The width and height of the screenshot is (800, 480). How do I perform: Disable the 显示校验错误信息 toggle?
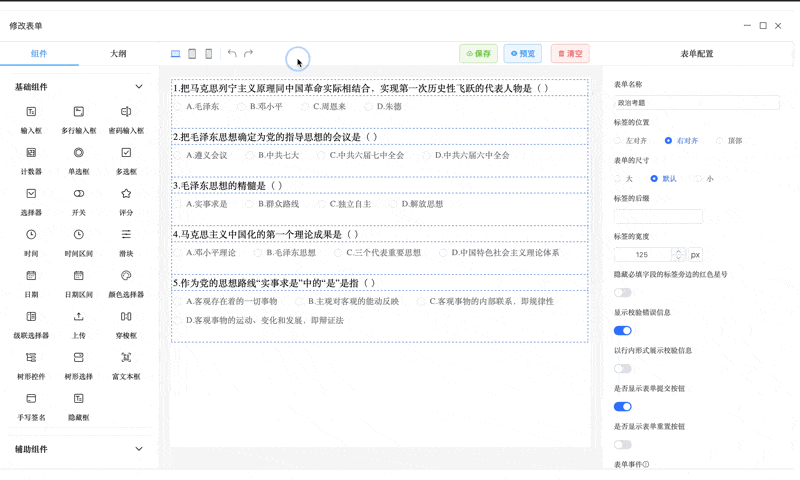coord(623,330)
